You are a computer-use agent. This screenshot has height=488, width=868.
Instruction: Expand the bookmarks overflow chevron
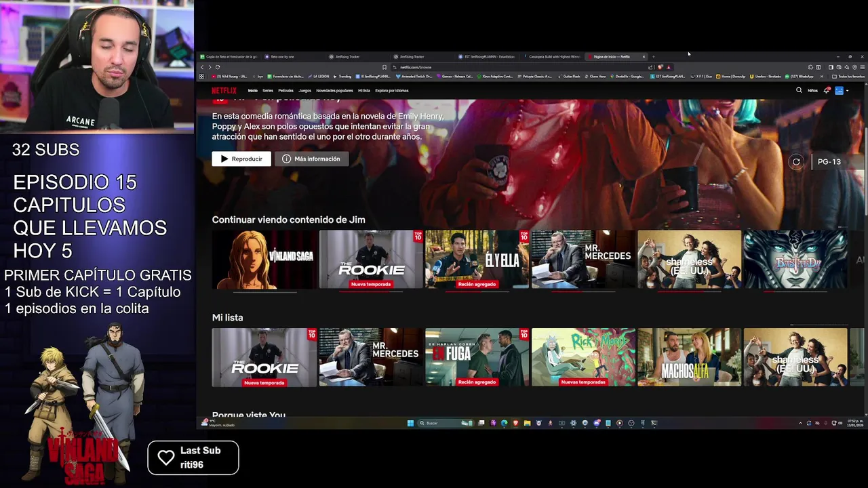822,77
